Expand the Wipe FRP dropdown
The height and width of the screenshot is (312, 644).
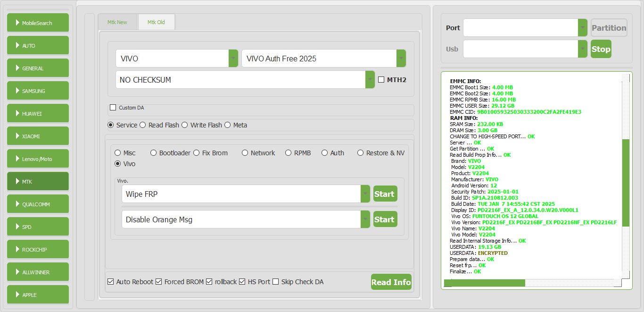click(365, 194)
